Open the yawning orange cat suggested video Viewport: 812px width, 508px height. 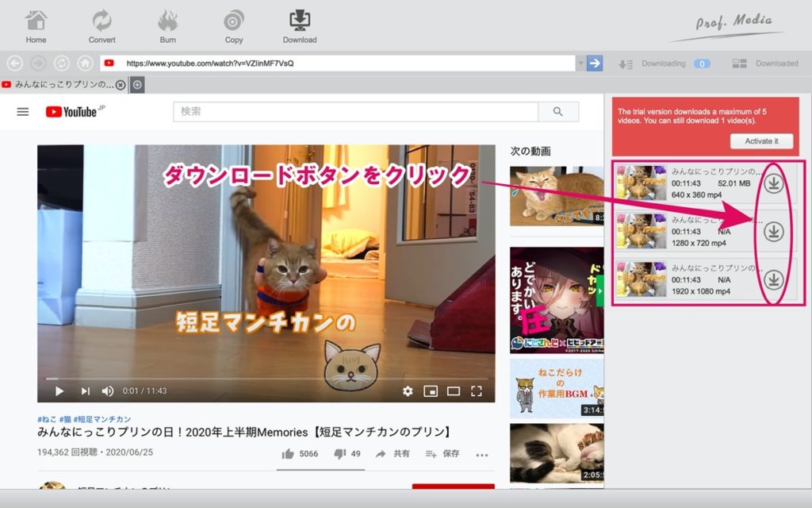[557, 196]
